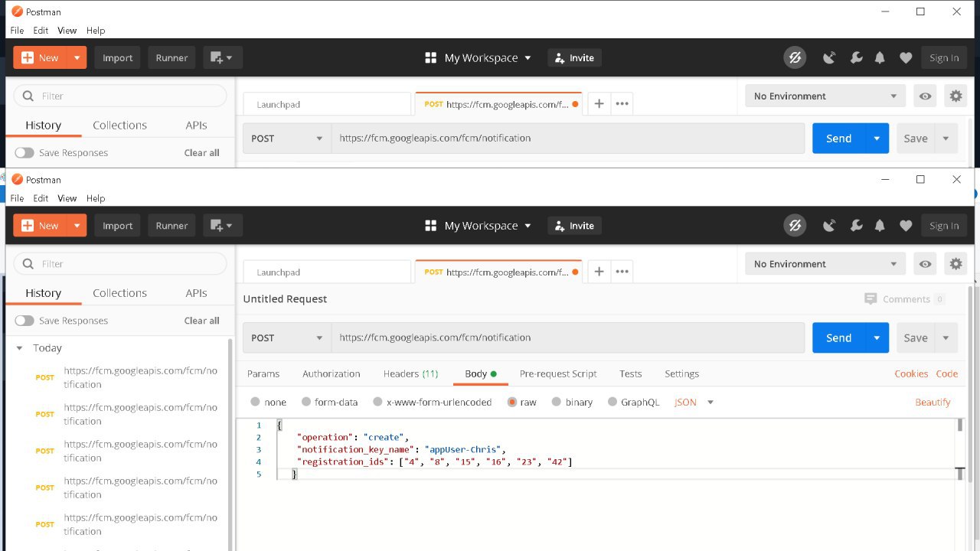The width and height of the screenshot is (980, 551).
Task: Select GraphQL body type radio
Action: coord(612,402)
